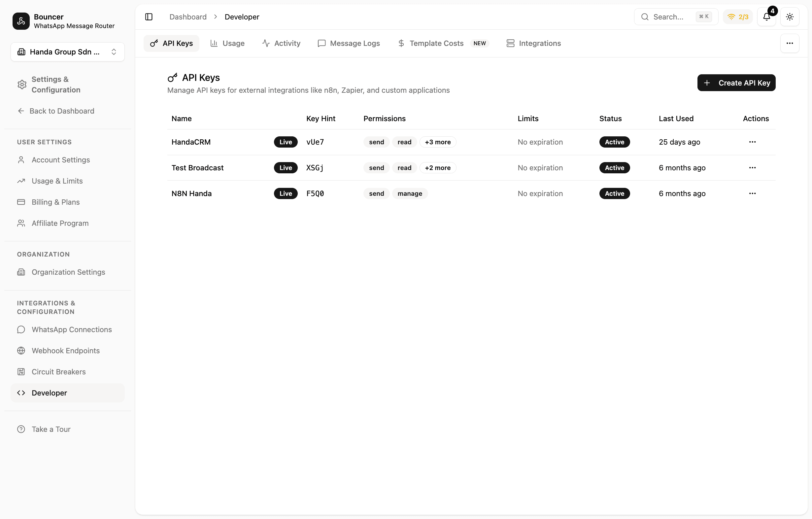This screenshot has height=519, width=812.
Task: Click key hint vUe7
Action: coord(315,142)
